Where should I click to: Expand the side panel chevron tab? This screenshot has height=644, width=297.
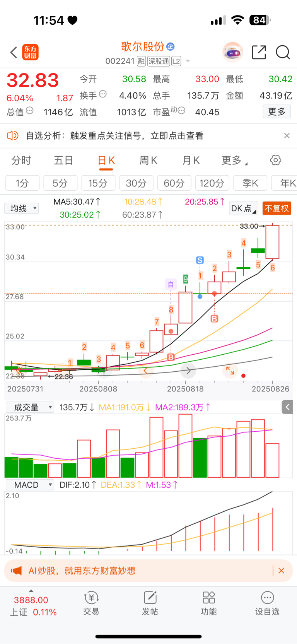click(x=287, y=407)
